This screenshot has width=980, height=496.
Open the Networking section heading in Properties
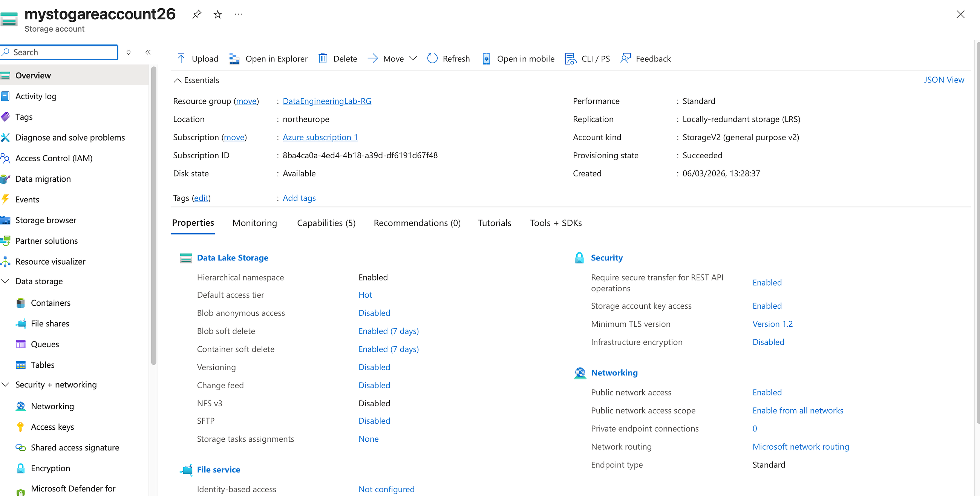(x=614, y=373)
